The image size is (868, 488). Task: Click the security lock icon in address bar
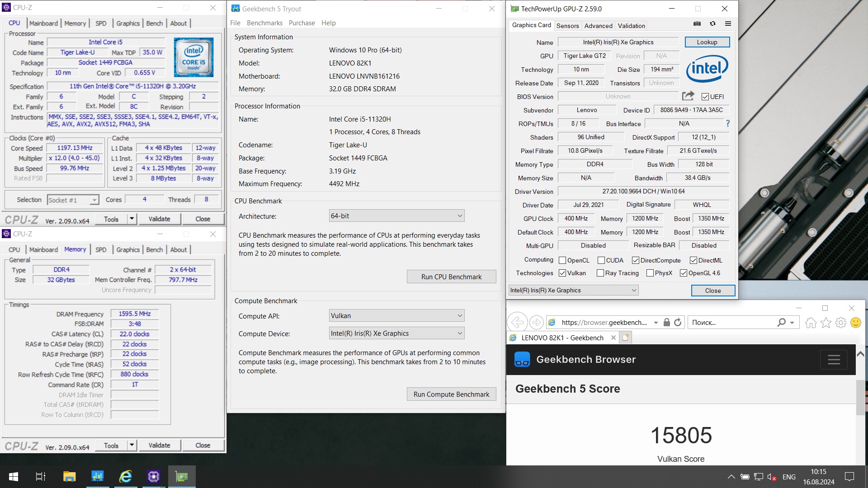(x=666, y=322)
